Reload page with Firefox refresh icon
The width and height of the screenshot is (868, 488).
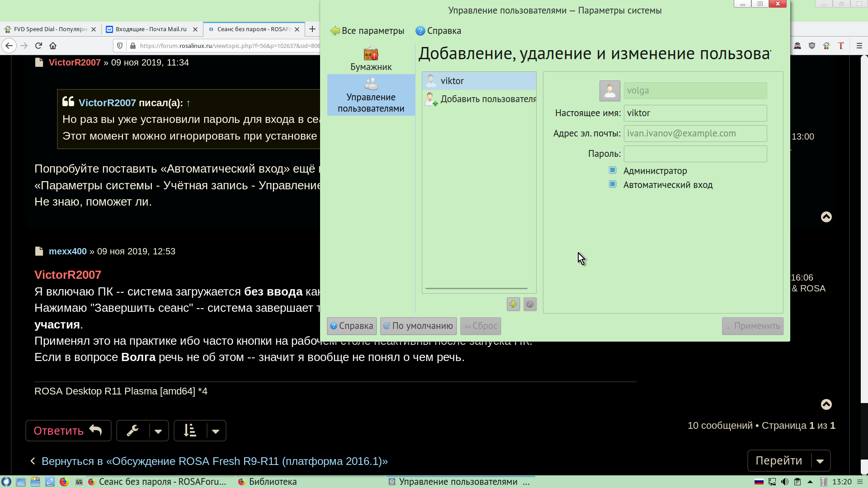click(x=38, y=46)
